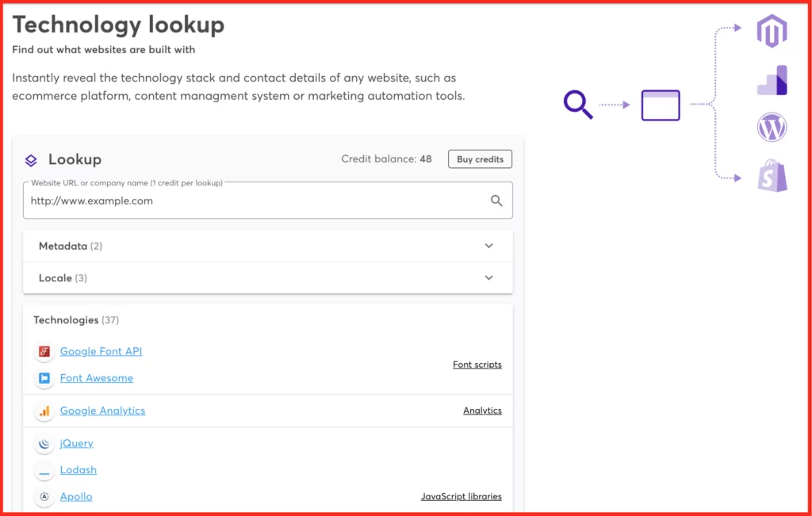The image size is (812, 516).
Task: Click the Credit balance: 48 text
Action: (x=386, y=159)
